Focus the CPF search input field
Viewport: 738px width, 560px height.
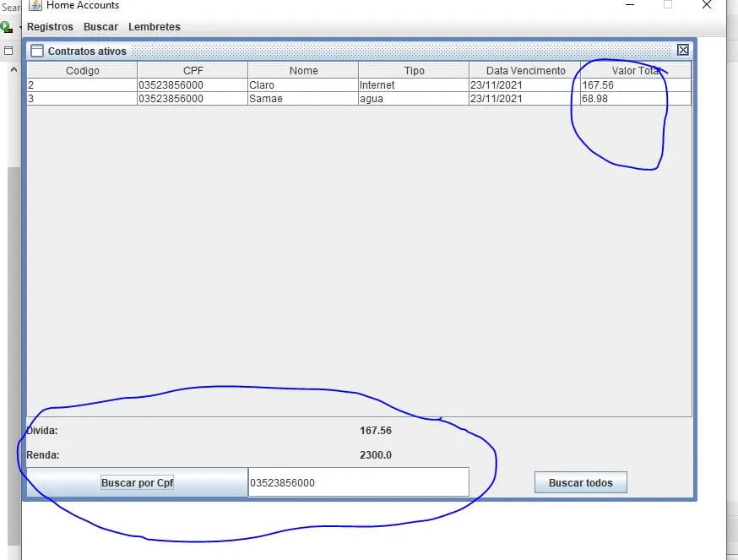pos(359,482)
